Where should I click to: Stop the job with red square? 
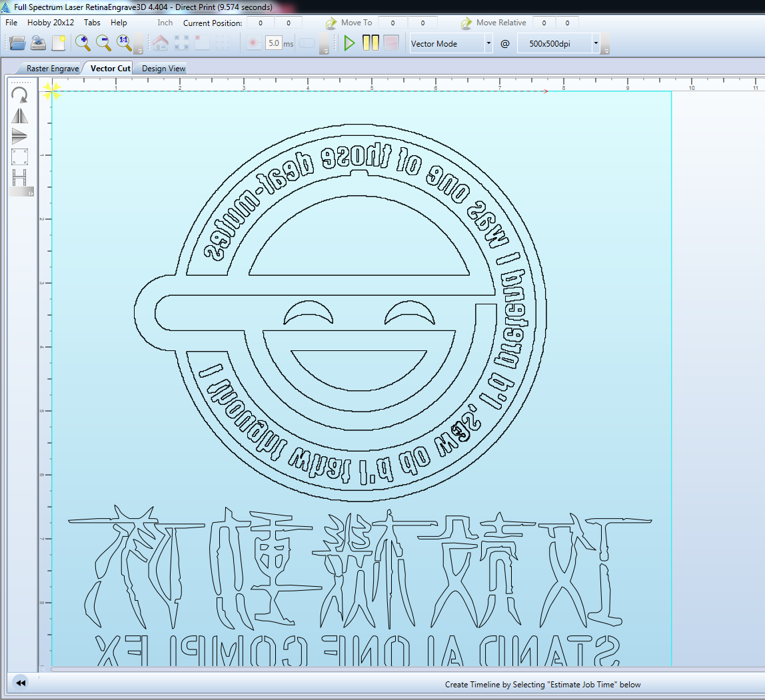pyautogui.click(x=391, y=43)
